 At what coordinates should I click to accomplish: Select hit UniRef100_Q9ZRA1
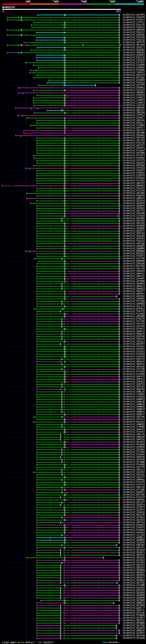coord(133,67)
